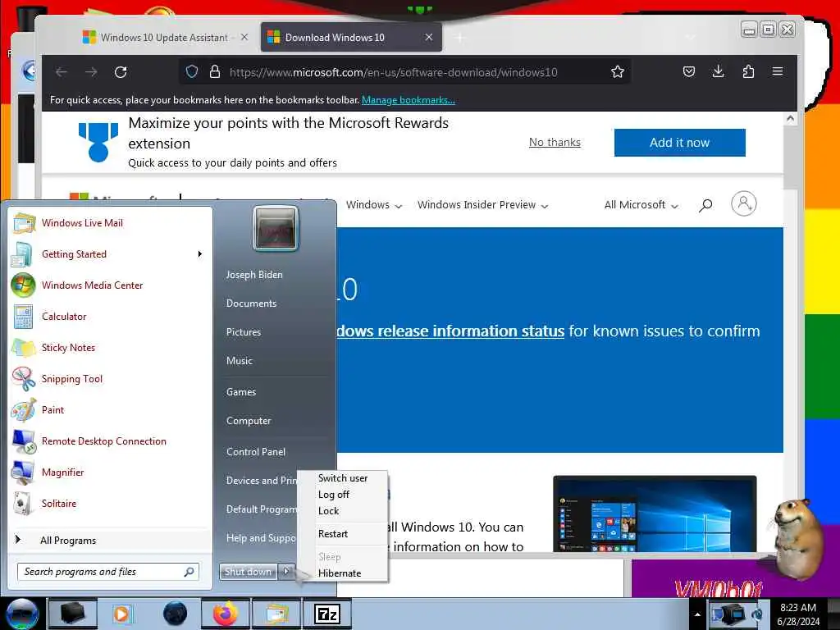This screenshot has width=840, height=630.
Task: Expand the Windows nav dropdown
Action: 374,204
